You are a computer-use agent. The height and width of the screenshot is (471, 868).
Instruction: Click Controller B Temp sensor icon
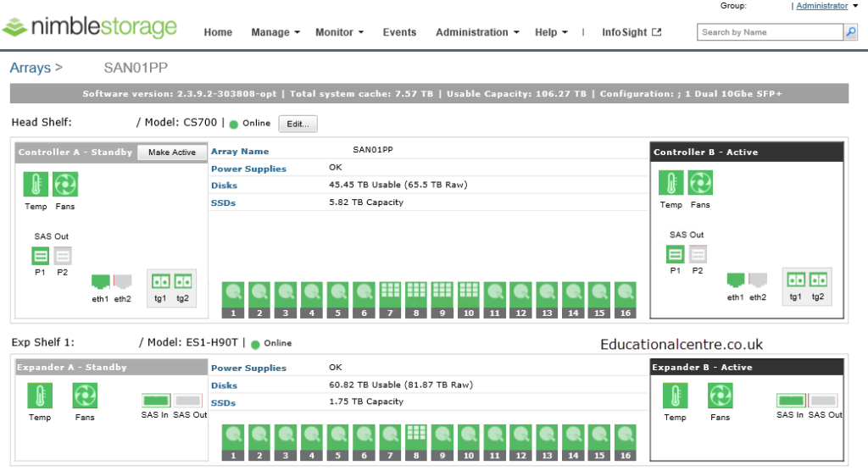(671, 183)
